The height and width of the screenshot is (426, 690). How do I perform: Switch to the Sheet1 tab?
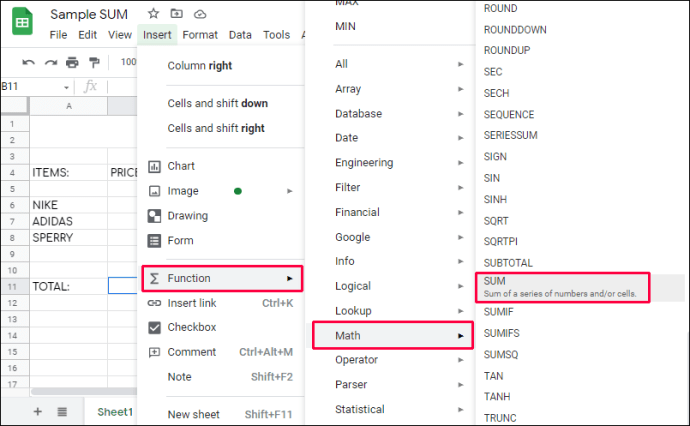pyautogui.click(x=115, y=412)
